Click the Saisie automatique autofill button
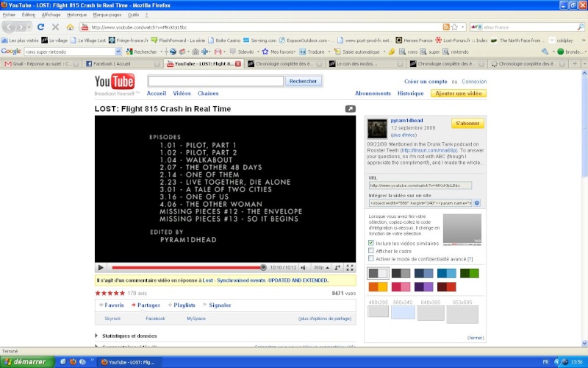 357,52
